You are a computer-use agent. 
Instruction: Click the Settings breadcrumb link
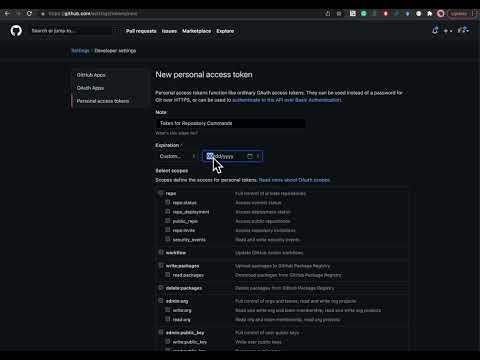[80, 51]
